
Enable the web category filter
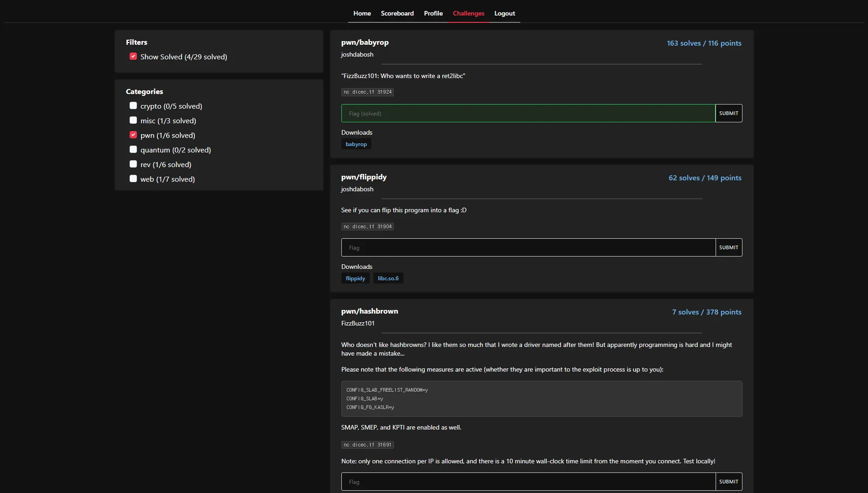pos(133,178)
